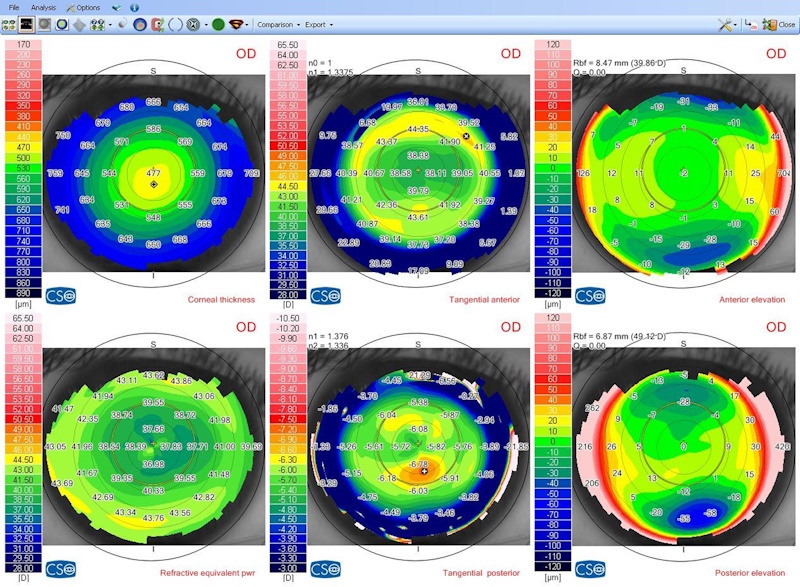Viewport: 800px width, 587px height.
Task: Click the solid green circle icon
Action: pyautogui.click(x=218, y=24)
